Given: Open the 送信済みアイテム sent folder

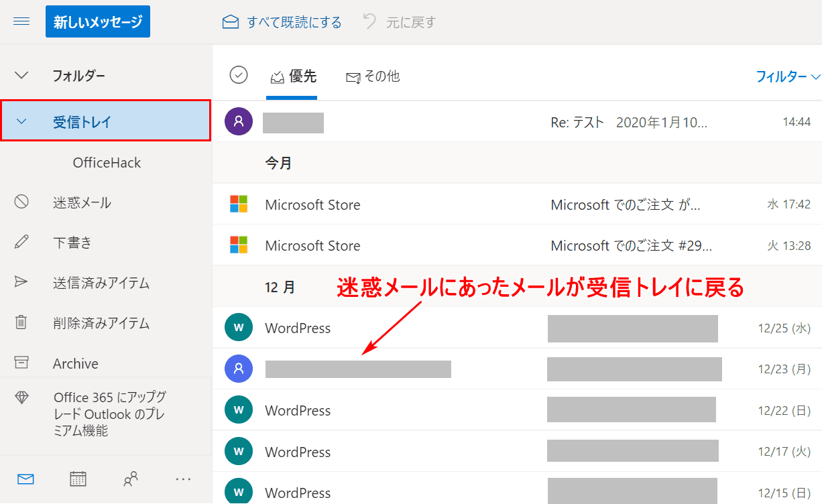Looking at the screenshot, I should pos(101,283).
